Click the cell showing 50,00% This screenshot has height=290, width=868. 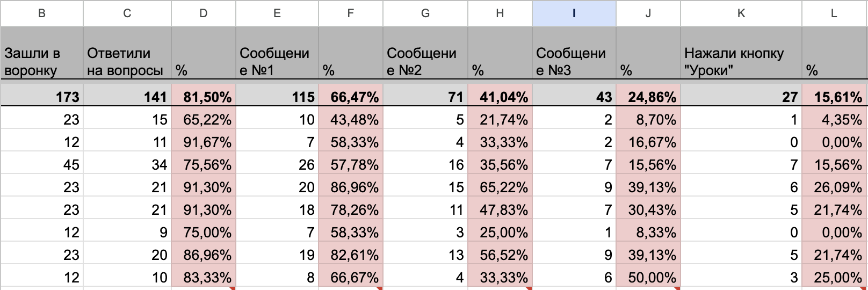(x=648, y=277)
